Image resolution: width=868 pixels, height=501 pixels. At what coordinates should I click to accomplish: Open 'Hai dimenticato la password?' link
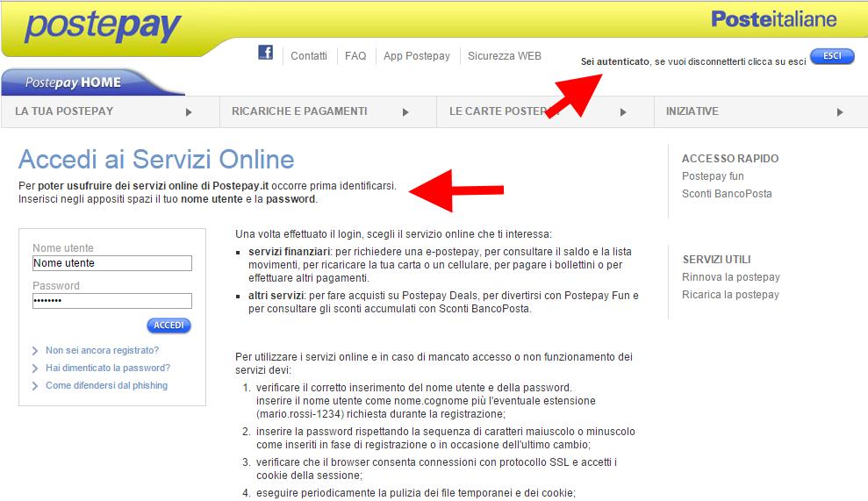108,369
